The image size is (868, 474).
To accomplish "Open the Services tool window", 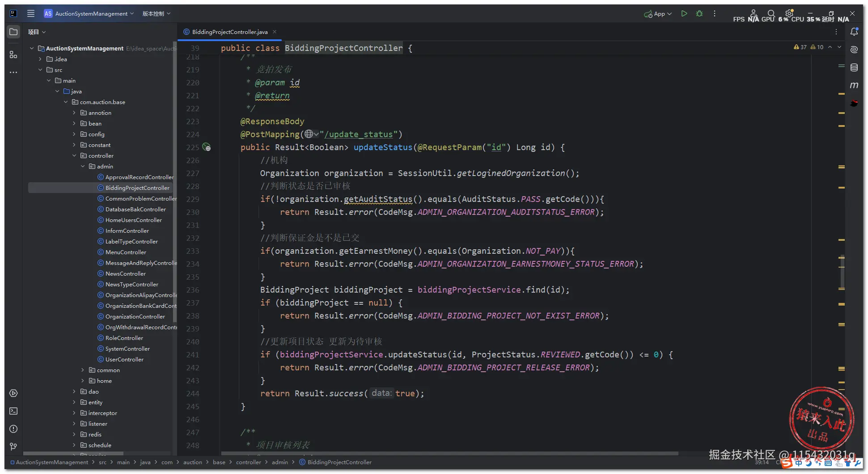I will click(x=13, y=393).
